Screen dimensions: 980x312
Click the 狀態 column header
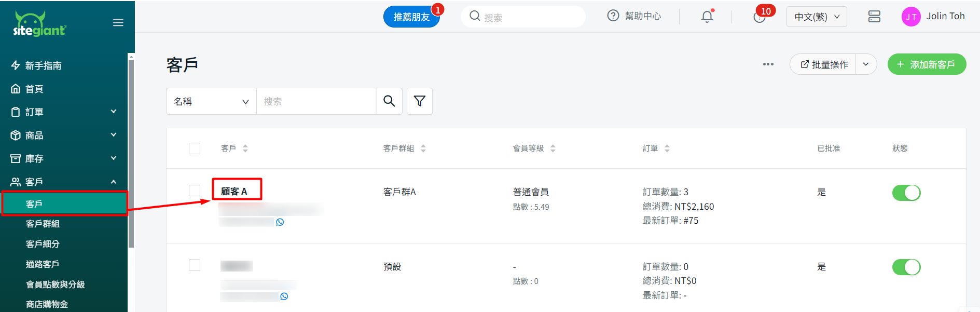click(x=900, y=148)
